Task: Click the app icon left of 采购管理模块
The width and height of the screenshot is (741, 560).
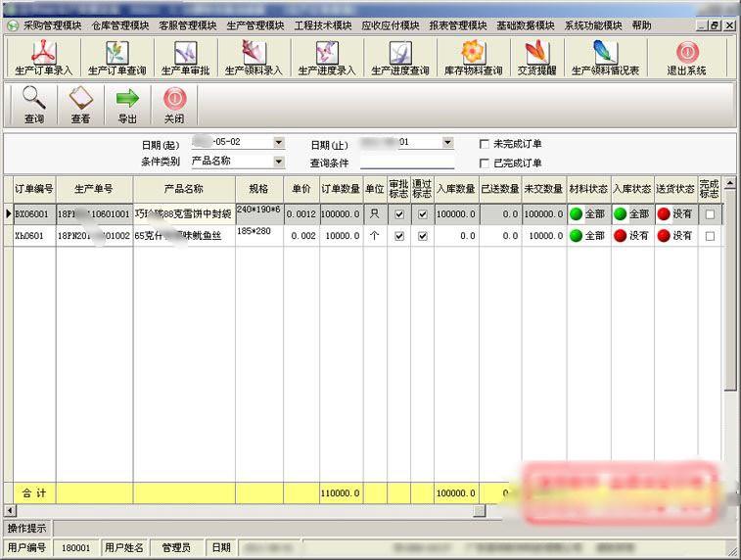Action: (13, 25)
